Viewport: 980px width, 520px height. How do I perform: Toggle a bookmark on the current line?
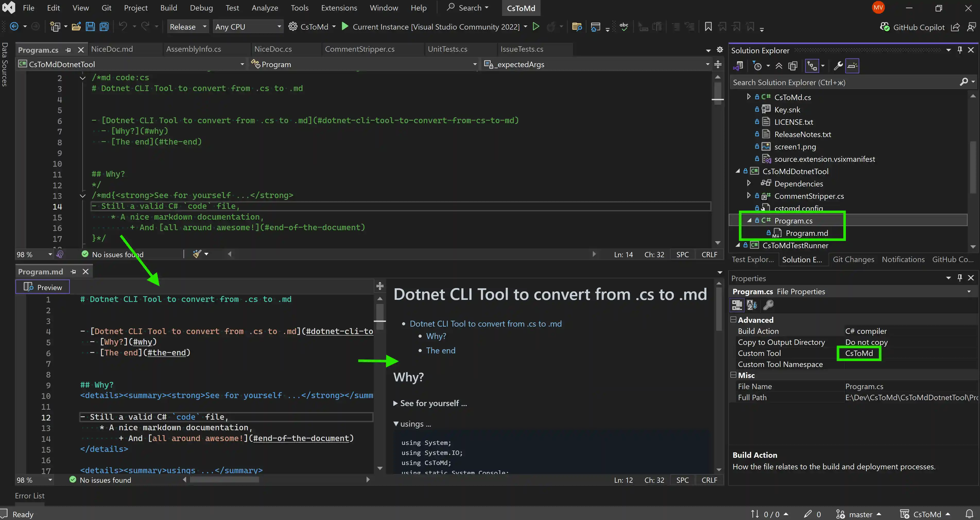pyautogui.click(x=708, y=26)
